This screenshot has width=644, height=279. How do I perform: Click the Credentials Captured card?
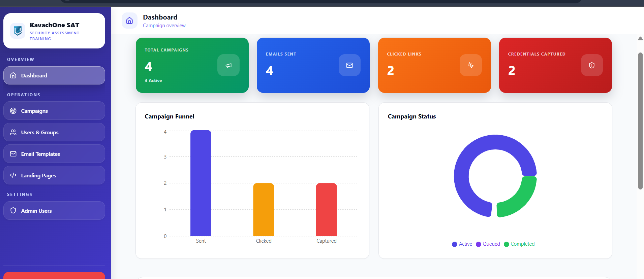[x=555, y=65]
